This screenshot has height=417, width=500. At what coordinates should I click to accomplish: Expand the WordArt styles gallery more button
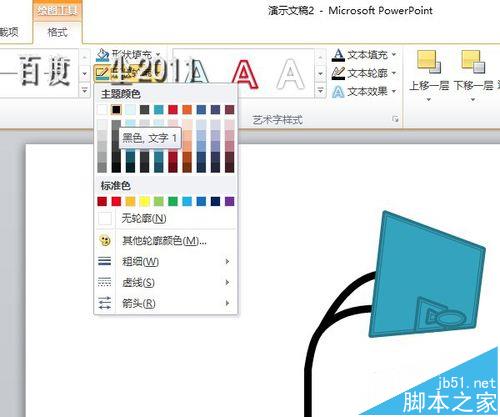[x=320, y=90]
